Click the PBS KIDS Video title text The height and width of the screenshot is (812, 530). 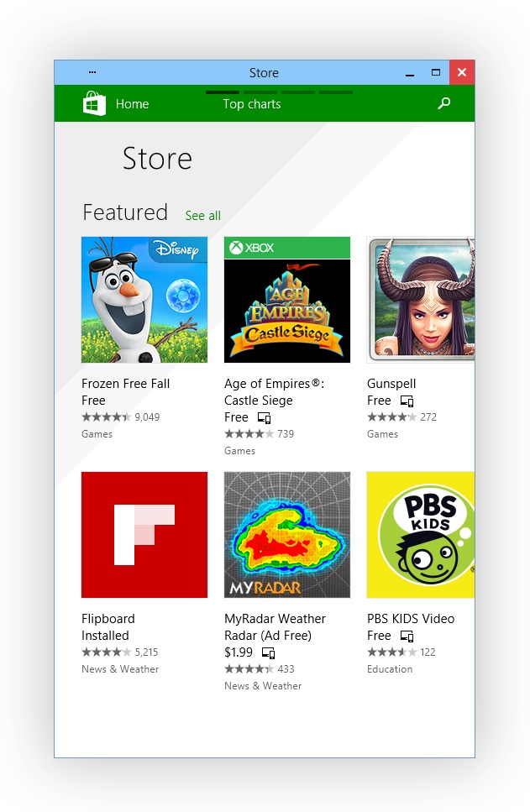click(x=411, y=619)
